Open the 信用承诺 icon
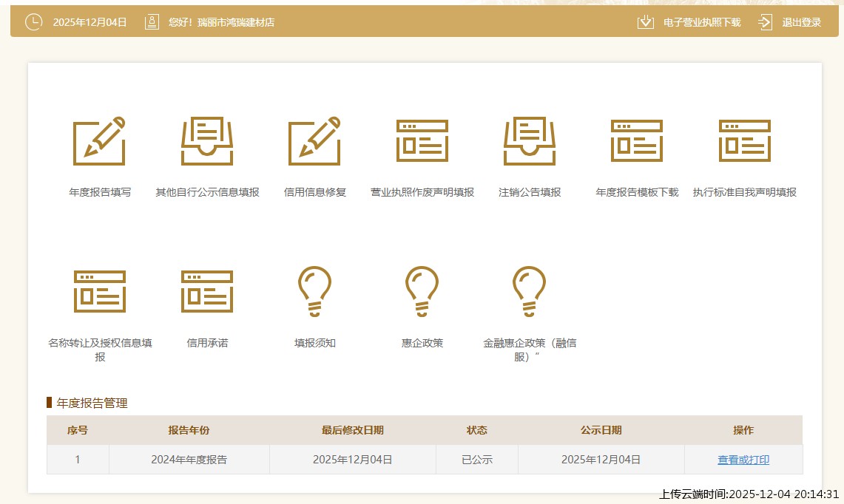844x504 pixels. pyautogui.click(x=207, y=291)
